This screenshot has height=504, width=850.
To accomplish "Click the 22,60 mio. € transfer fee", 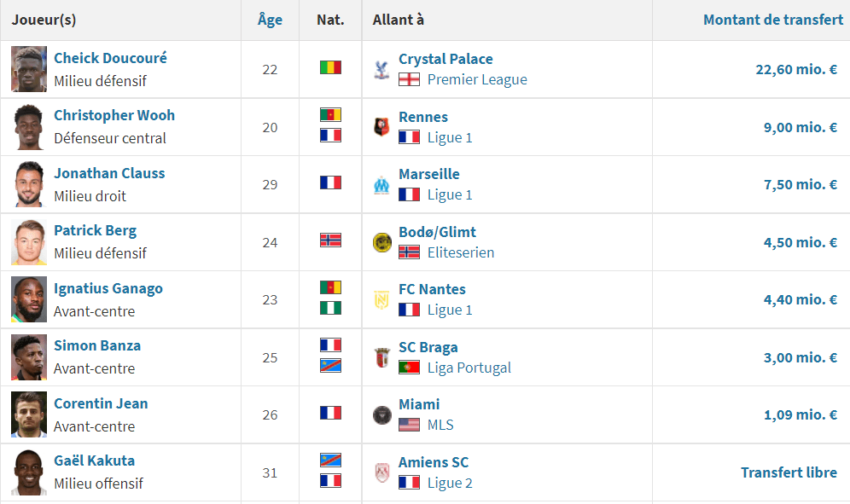I will [x=795, y=69].
